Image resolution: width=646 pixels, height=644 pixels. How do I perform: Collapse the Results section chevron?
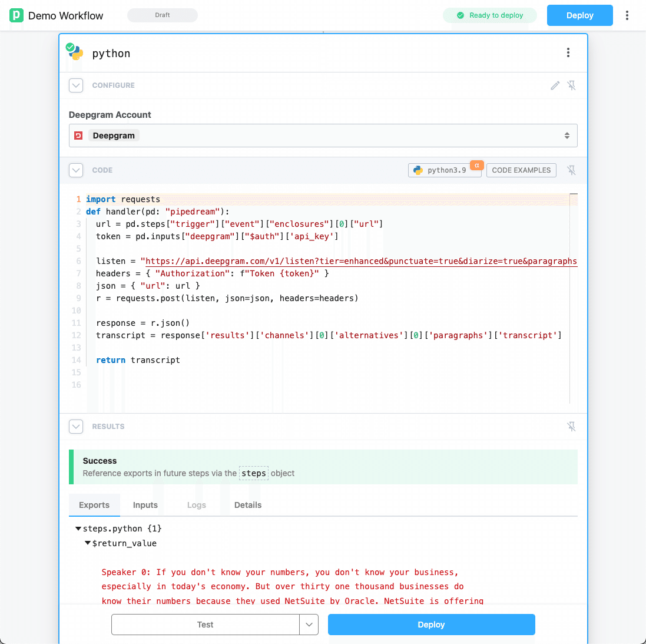tap(76, 427)
